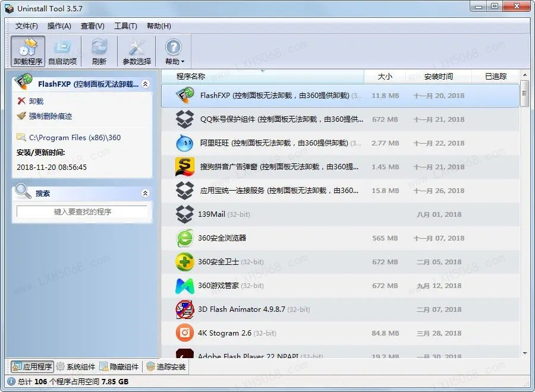Click the info icon in the status bar

pyautogui.click(x=11, y=381)
